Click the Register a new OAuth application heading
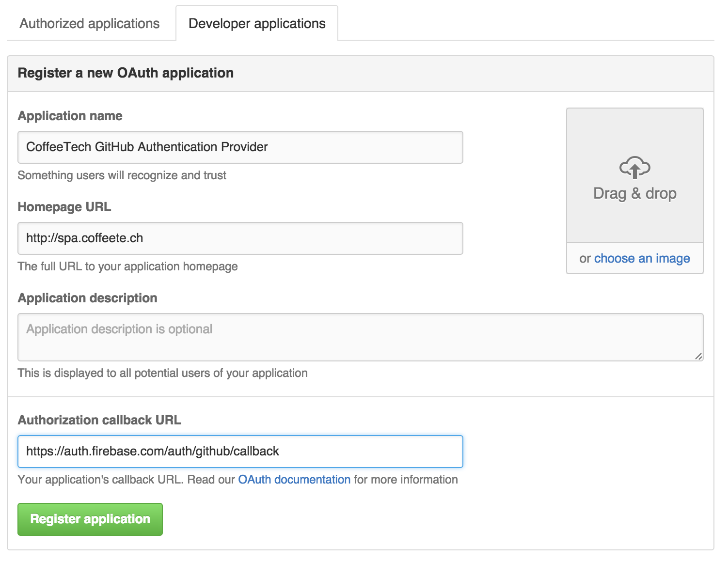 pyautogui.click(x=126, y=73)
